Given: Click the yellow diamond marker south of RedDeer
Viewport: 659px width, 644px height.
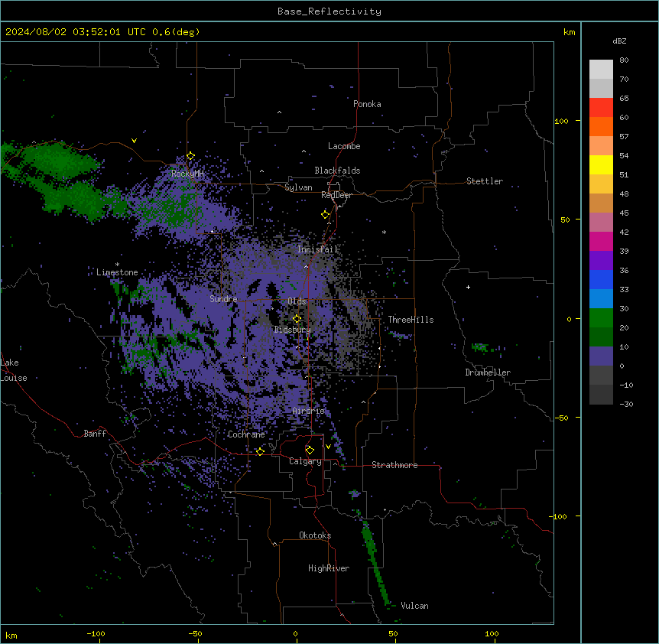Looking at the screenshot, I should coord(325,215).
